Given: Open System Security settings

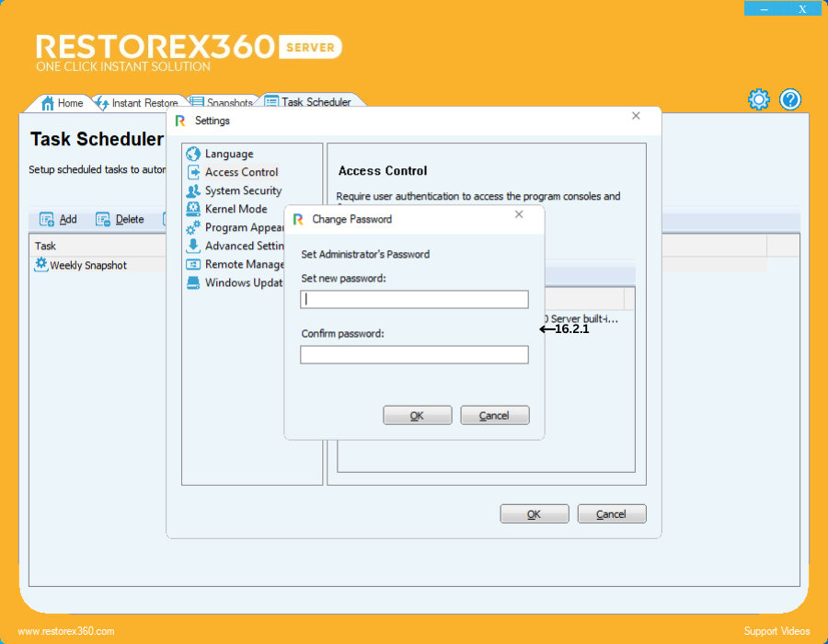Looking at the screenshot, I should pos(243,190).
